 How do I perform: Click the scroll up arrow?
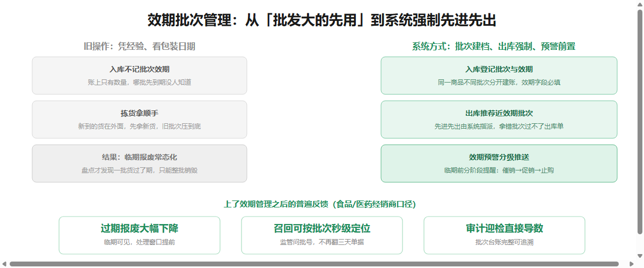point(640,4)
